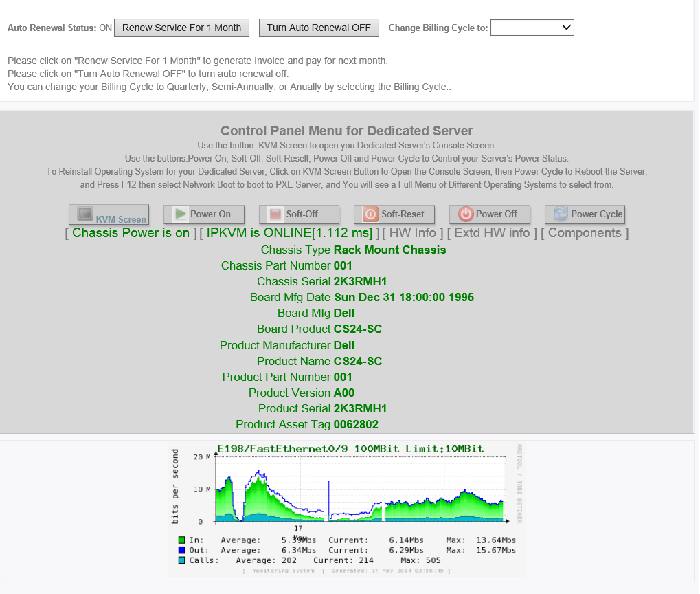
Task: Click the Chassis Serial value 2K3RMH1
Action: pyautogui.click(x=360, y=281)
